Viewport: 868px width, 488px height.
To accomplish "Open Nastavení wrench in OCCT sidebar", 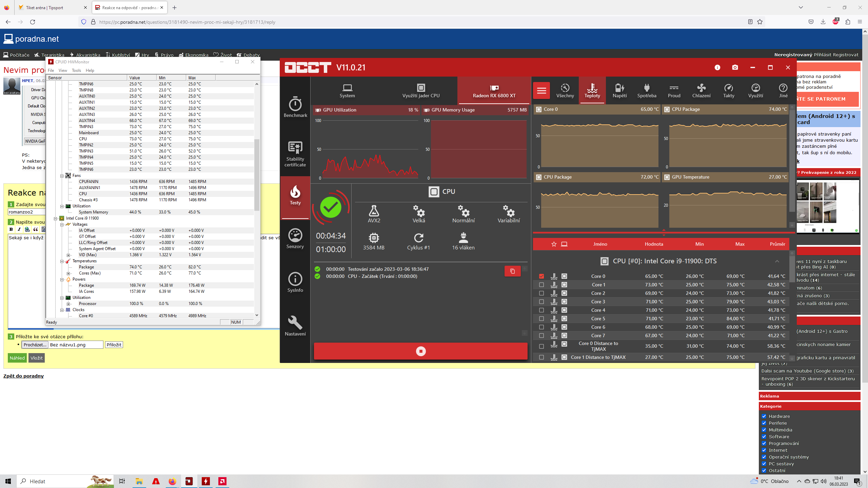I will tap(295, 326).
